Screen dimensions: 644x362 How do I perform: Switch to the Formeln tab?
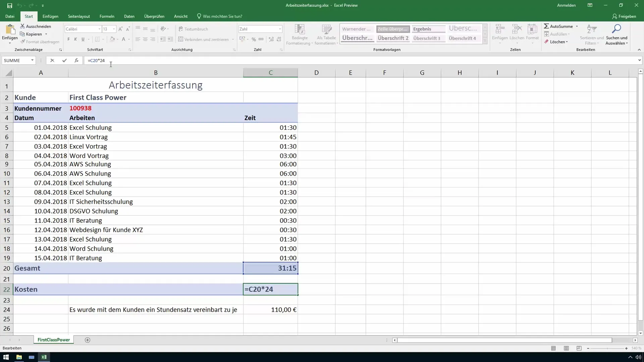pyautogui.click(x=107, y=16)
